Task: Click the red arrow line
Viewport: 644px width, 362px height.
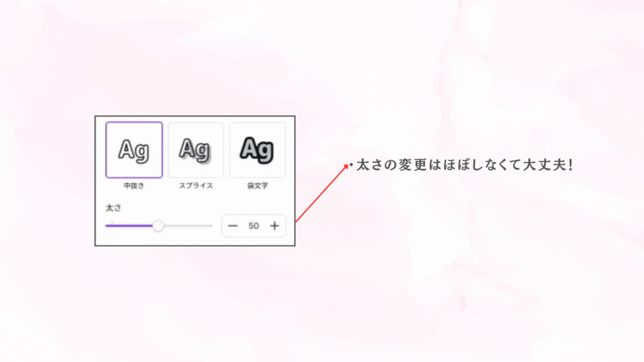Action: tap(319, 195)
